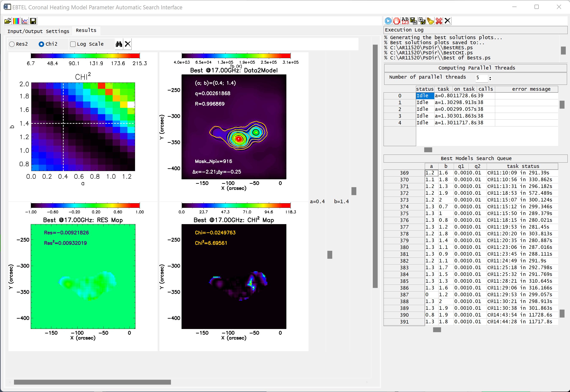Click the calls column header
Screen dimensions: 570x392
click(x=486, y=89)
